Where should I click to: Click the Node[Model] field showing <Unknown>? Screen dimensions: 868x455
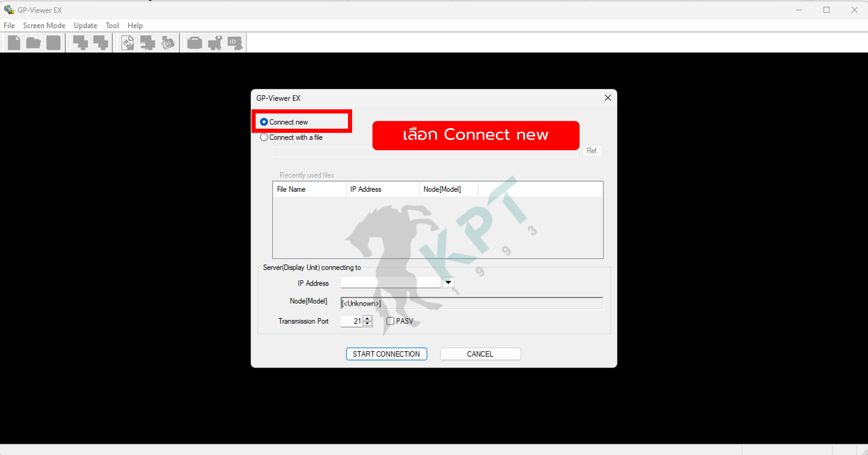point(471,303)
